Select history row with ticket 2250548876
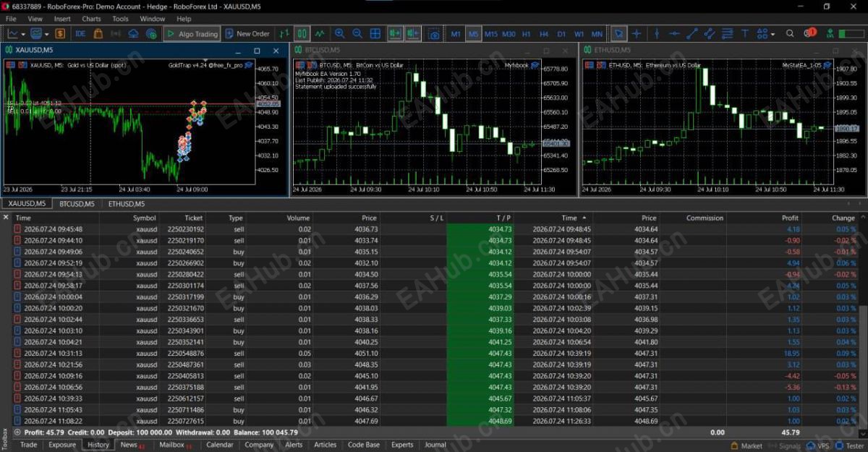The height and width of the screenshot is (452, 868). (x=434, y=353)
